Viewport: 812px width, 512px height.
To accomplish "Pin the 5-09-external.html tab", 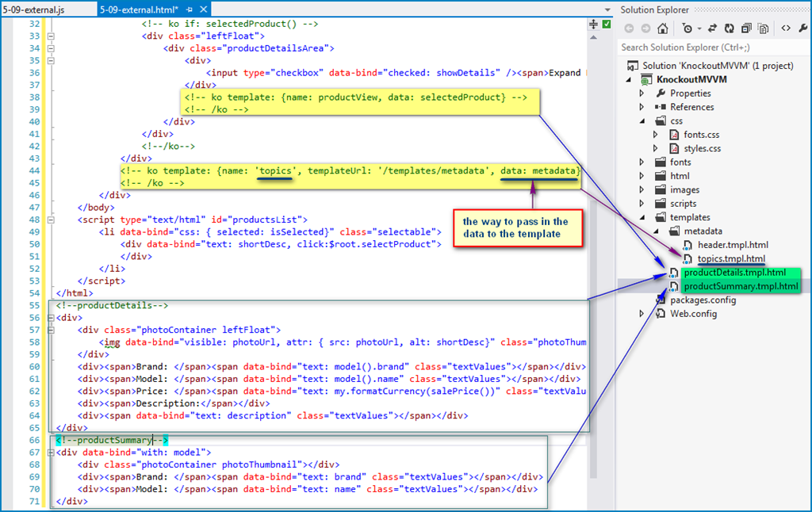I will coord(191,10).
